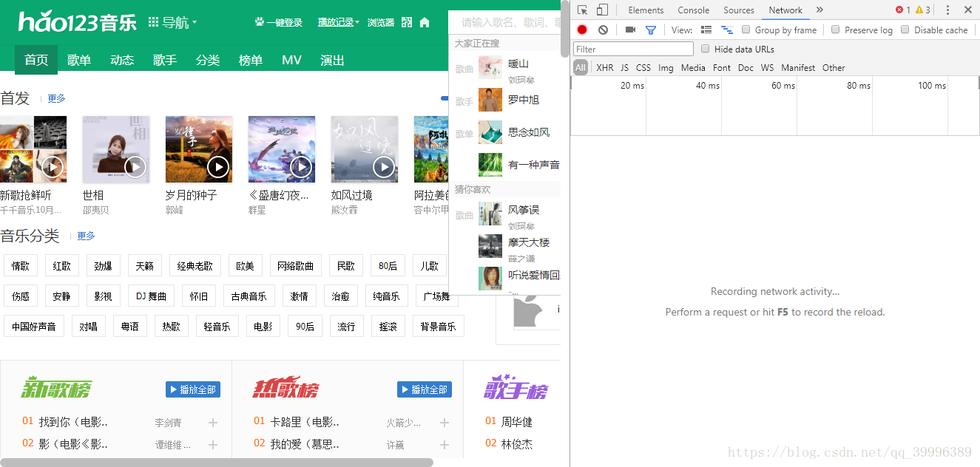The image size is (980, 467).
Task: Play the 如风过境 album
Action: pos(383,167)
